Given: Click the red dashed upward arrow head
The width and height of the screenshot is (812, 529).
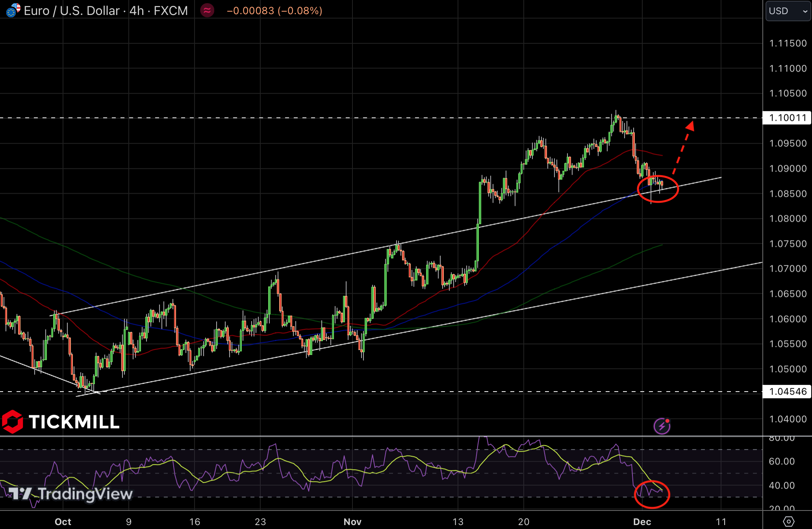Looking at the screenshot, I should (690, 126).
